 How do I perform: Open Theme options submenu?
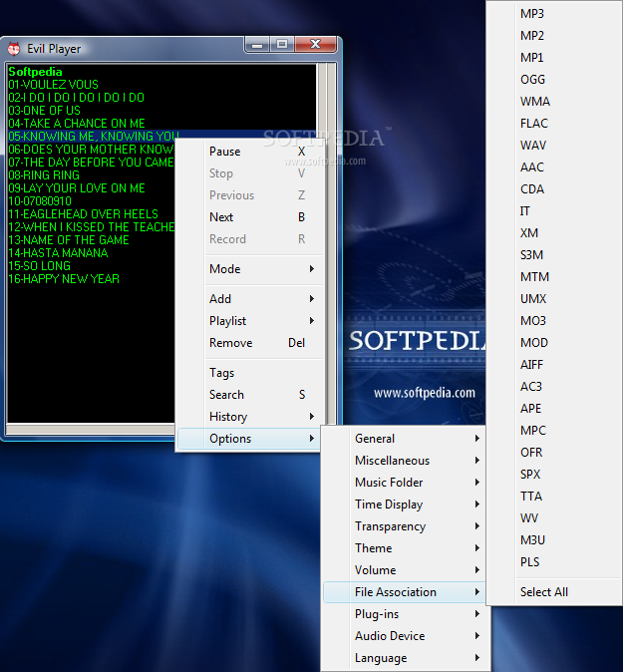(405, 548)
